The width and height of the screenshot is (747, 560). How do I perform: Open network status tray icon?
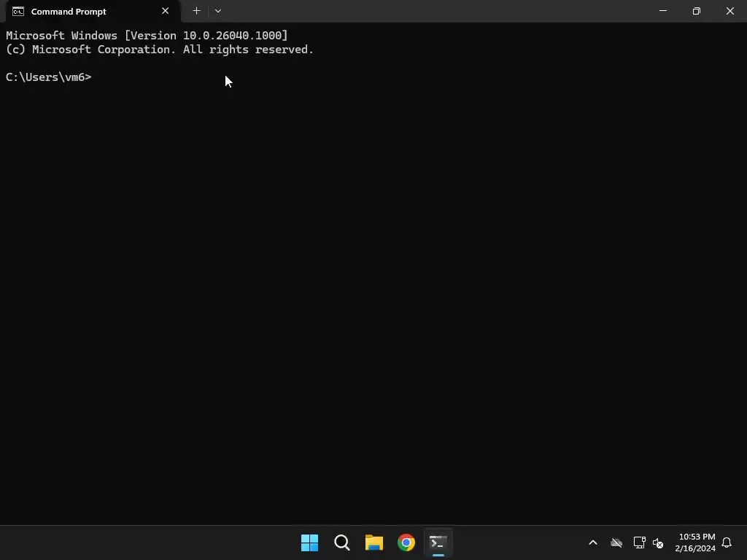[639, 542]
